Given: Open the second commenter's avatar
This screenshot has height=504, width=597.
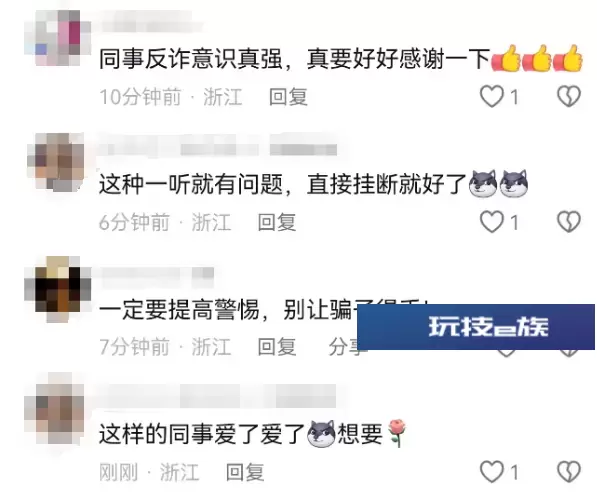Looking at the screenshot, I should (x=56, y=162).
